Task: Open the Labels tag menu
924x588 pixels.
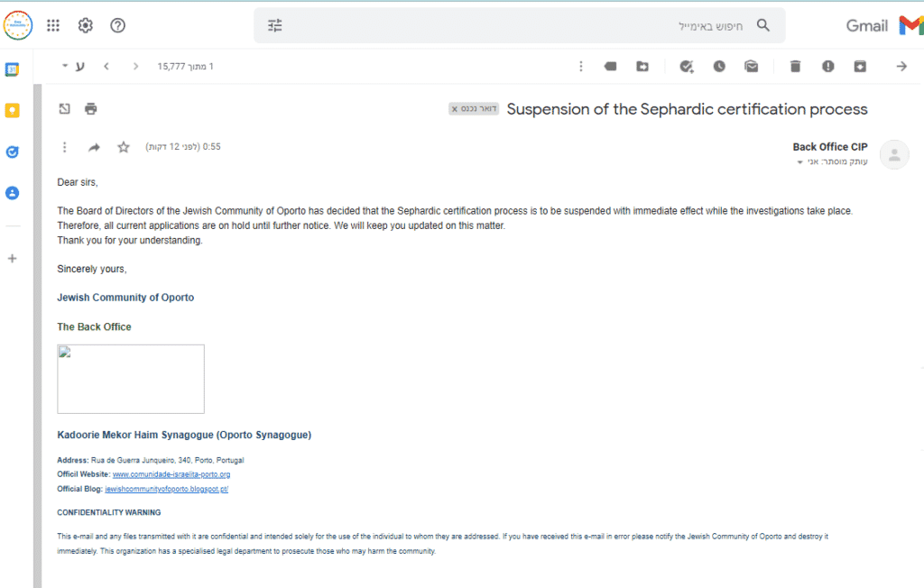Action: tap(611, 67)
